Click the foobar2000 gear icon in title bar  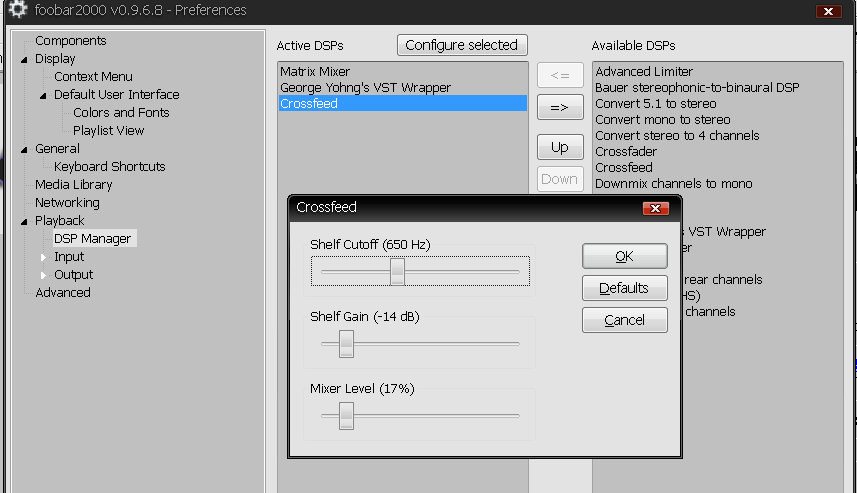tap(17, 9)
